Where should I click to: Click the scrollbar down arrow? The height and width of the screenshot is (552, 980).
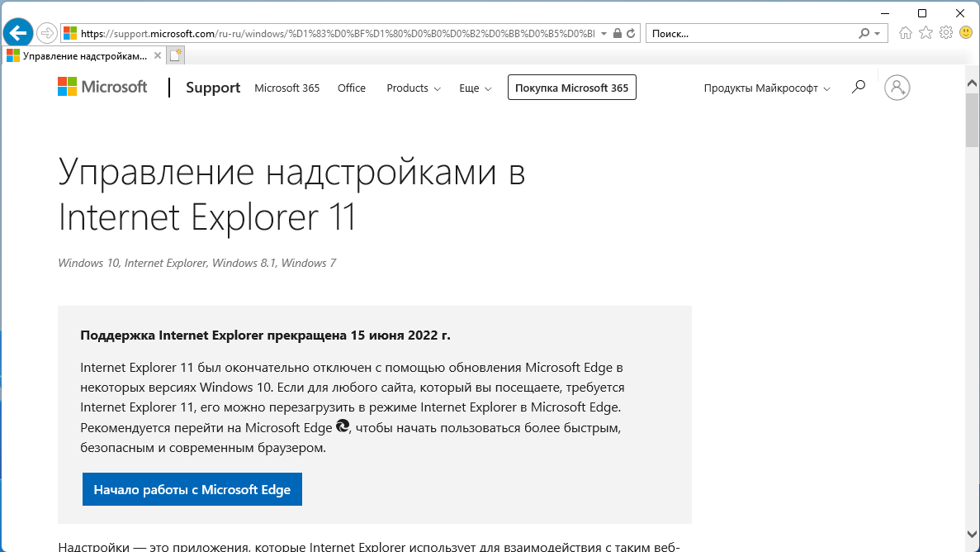(x=972, y=534)
